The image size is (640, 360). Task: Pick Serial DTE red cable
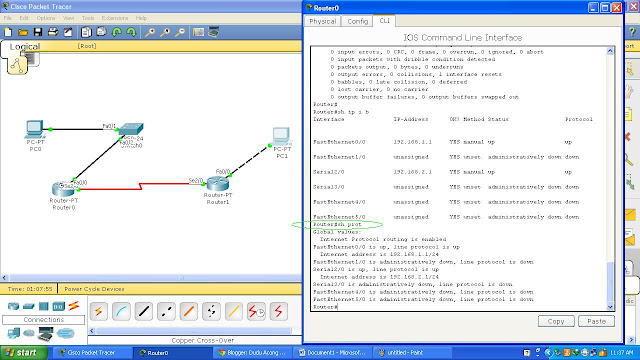279,311
